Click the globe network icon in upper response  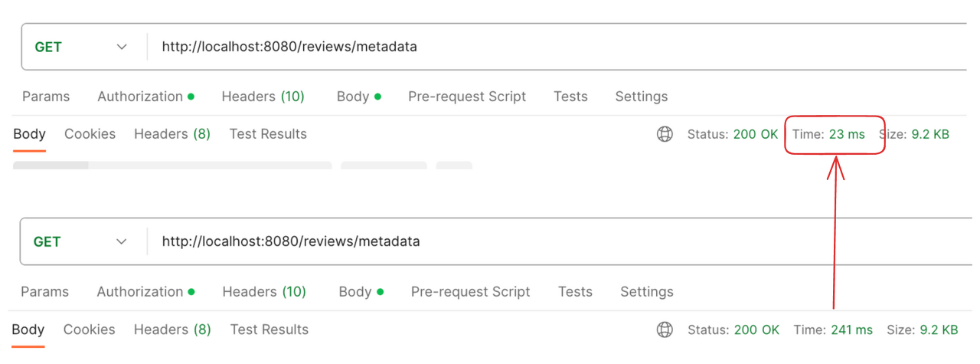pyautogui.click(x=665, y=134)
